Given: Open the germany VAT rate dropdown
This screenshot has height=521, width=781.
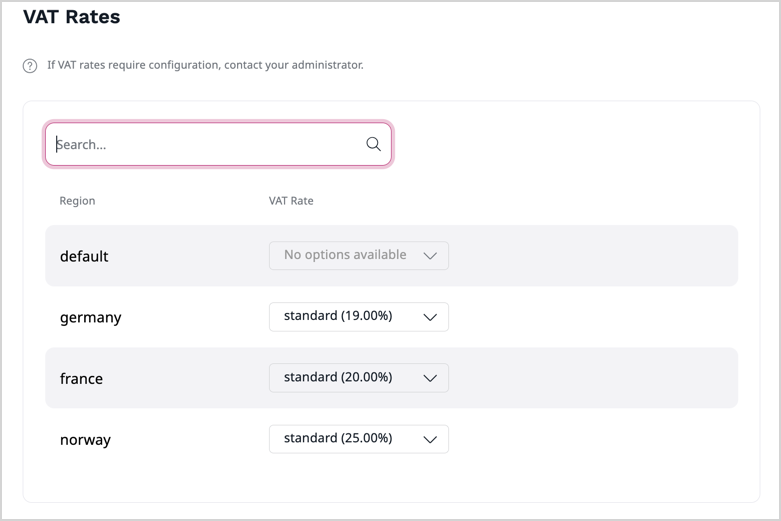Looking at the screenshot, I should point(358,317).
